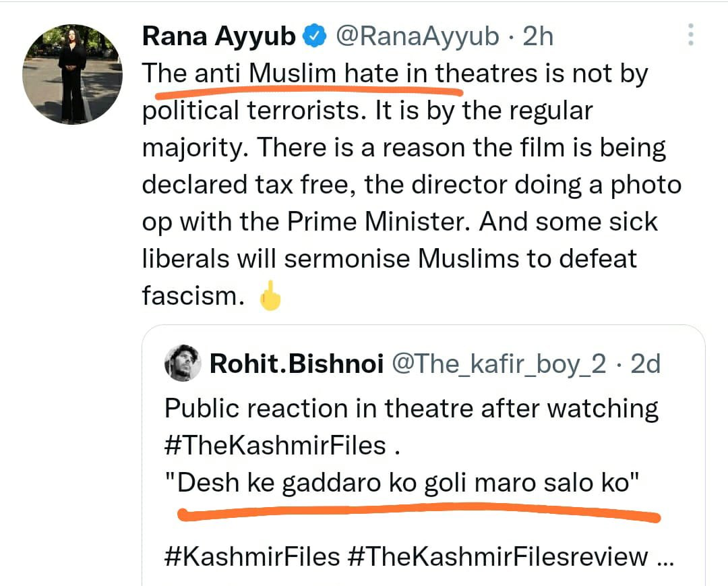The image size is (728, 586).
Task: Open the Rana Ayyub display name link
Action: (219, 36)
